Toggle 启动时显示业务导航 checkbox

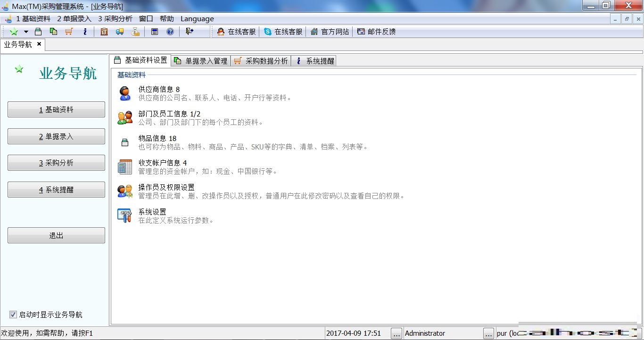[13, 315]
